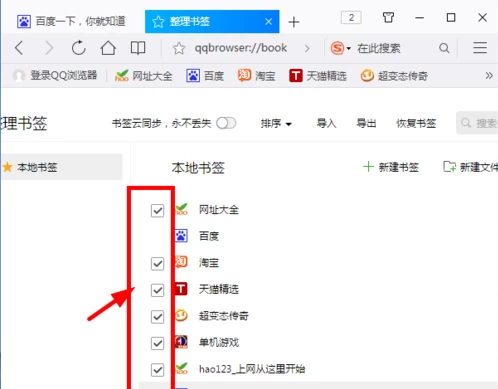The width and height of the screenshot is (498, 389).
Task: Uncheck the 单机游戏 row checkbox
Action: [x=157, y=343]
